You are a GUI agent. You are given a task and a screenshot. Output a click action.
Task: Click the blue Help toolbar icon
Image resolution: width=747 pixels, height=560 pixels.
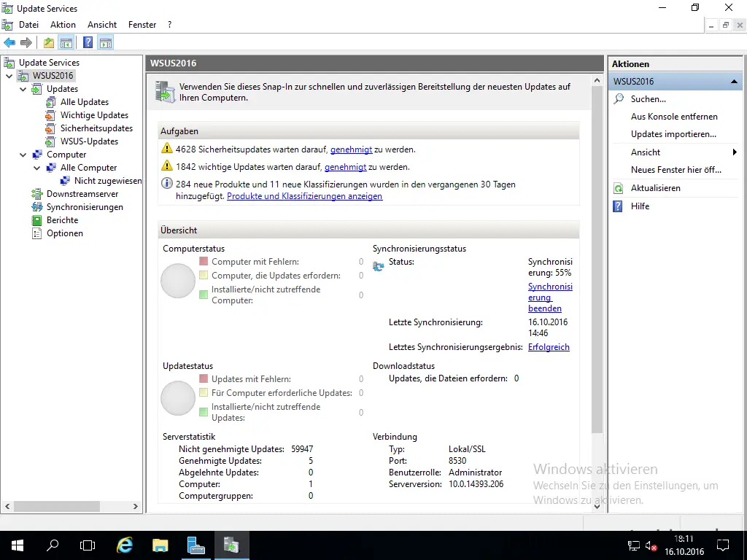pos(88,42)
